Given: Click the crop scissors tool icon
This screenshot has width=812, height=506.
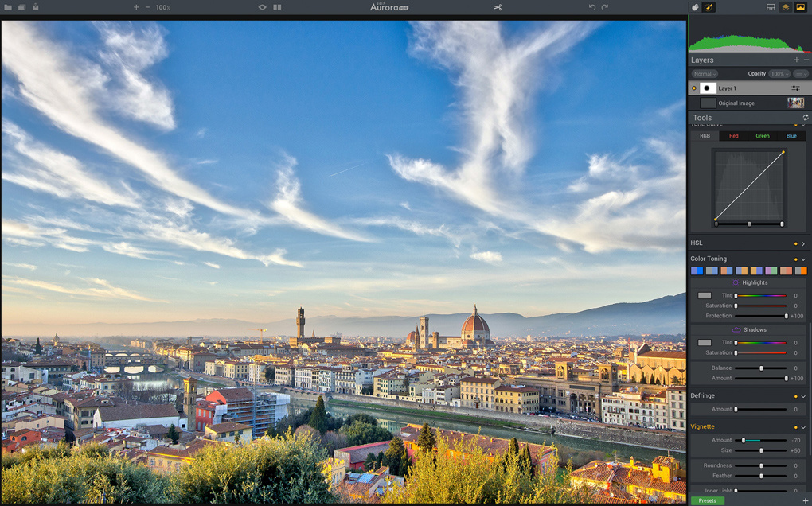Looking at the screenshot, I should click(x=498, y=7).
